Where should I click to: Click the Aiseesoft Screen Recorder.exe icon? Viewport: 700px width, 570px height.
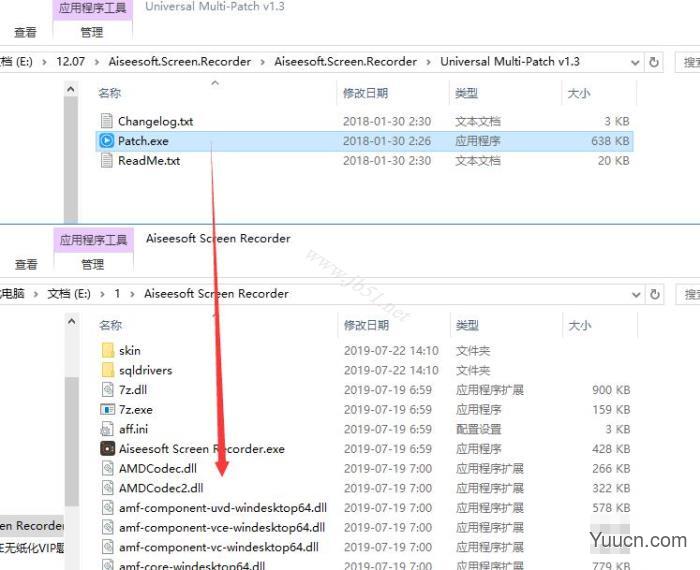click(x=108, y=449)
